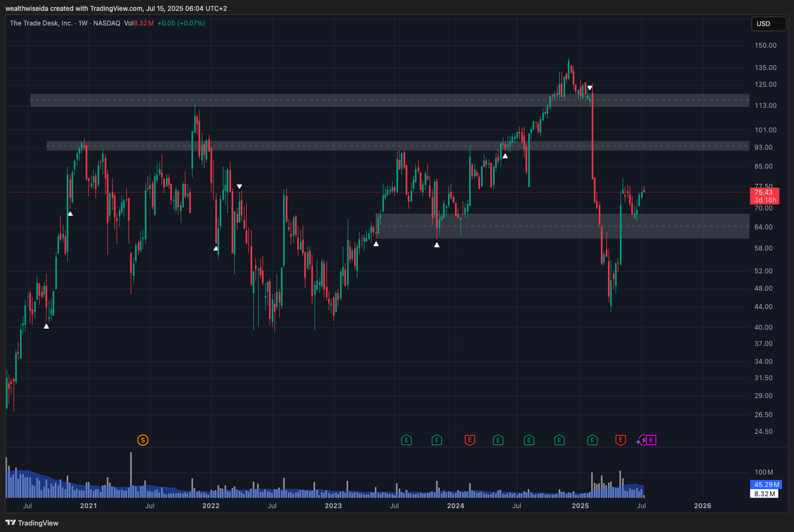The image size is (794, 532).
Task: Click the green earnings marker just before the 2025 red one
Action: click(x=592, y=439)
